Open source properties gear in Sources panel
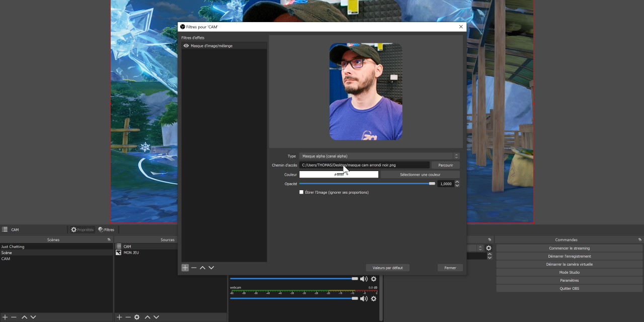This screenshot has height=322, width=644. point(137,317)
